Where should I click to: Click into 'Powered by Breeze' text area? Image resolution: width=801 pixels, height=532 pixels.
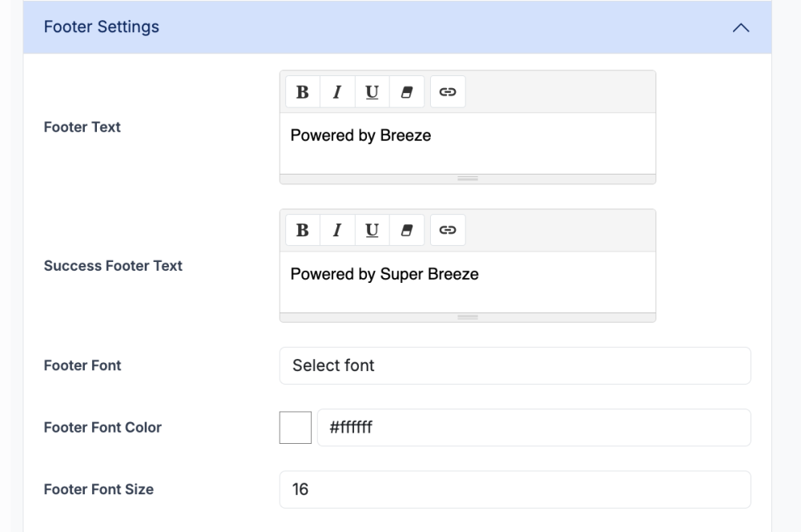[x=467, y=143]
